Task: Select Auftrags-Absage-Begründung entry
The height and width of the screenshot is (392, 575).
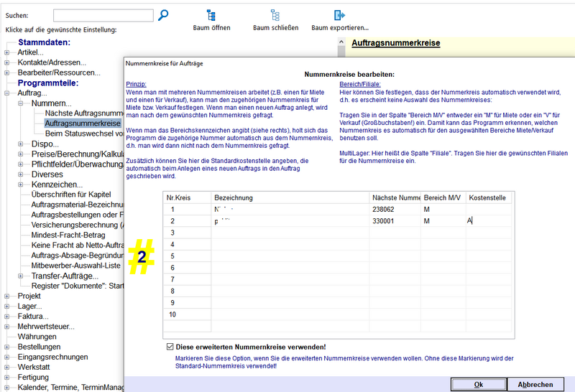Action: (x=78, y=256)
